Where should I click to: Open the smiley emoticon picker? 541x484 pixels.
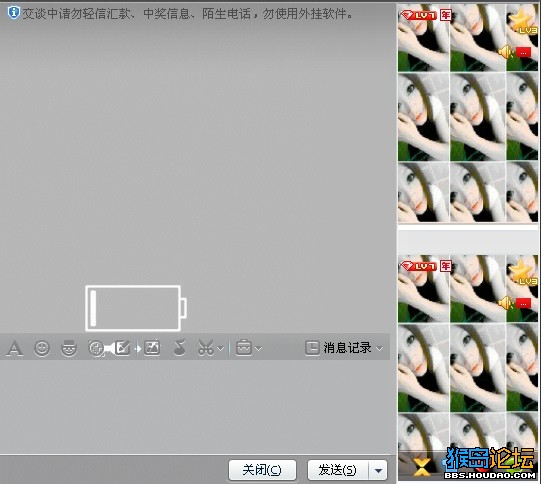pyautogui.click(x=42, y=348)
